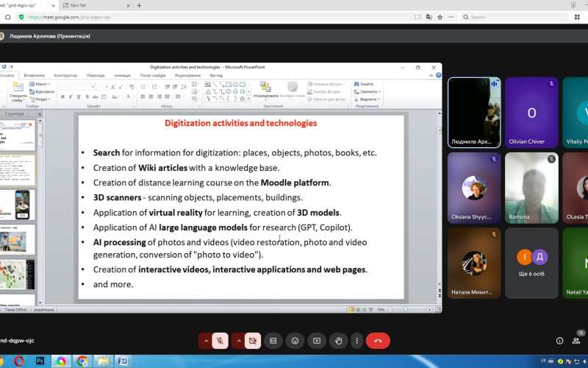Switch to the Переходи ribbon tab
This screenshot has width=588, height=368.
96,76
